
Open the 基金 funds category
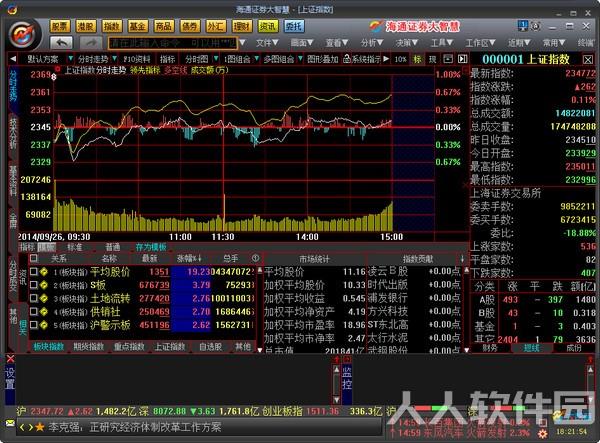click(137, 26)
